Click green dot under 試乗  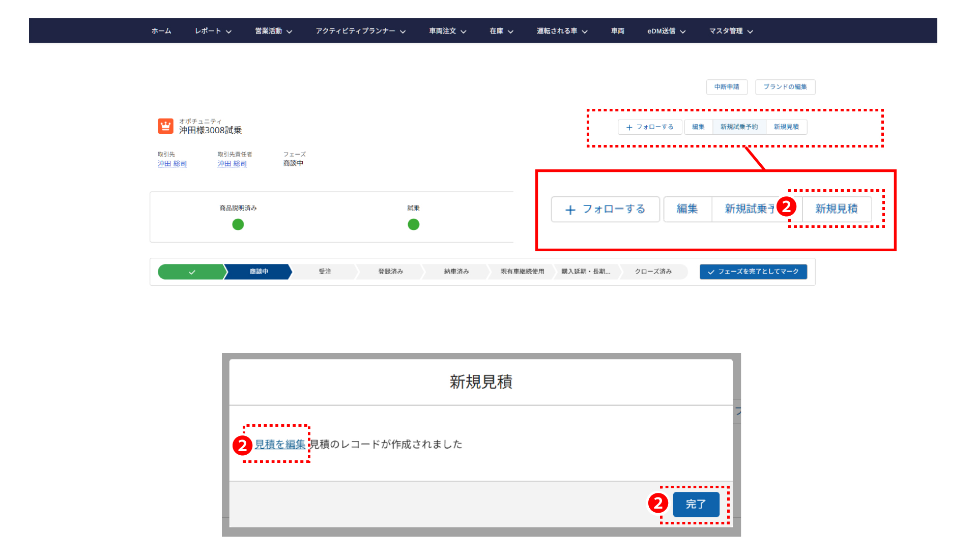[x=413, y=224]
